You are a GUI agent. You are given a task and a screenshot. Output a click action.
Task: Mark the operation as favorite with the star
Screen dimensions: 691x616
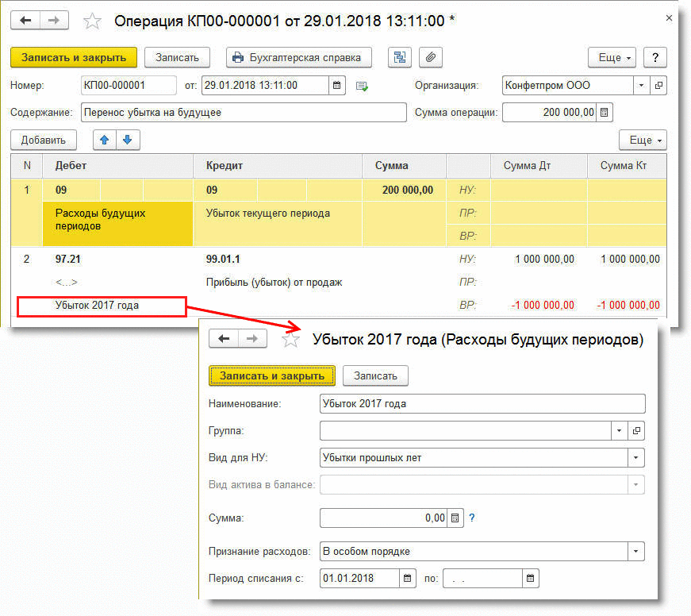coord(93,21)
